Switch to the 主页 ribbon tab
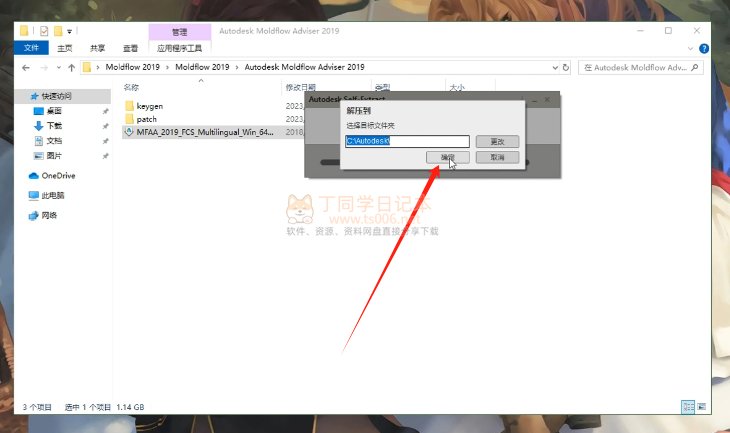Viewport: 730px width, 433px height. point(65,48)
